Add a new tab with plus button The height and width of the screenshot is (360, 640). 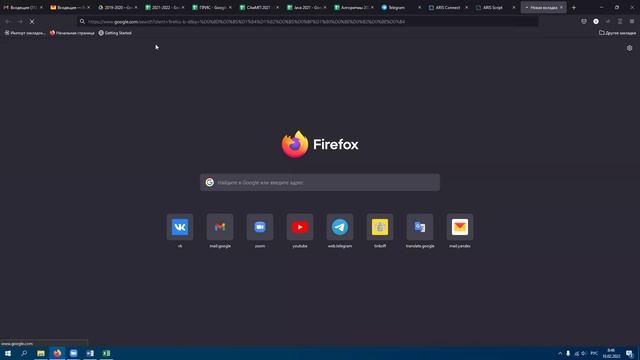click(x=573, y=7)
